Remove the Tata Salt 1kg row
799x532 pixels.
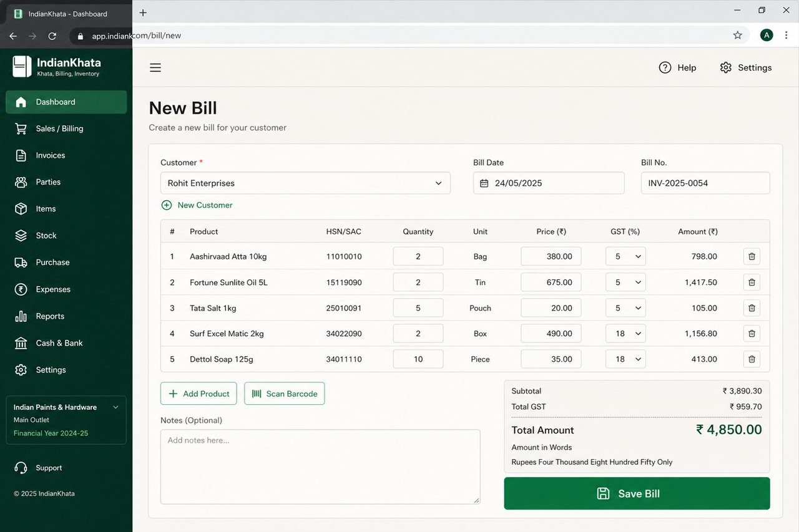[x=752, y=308]
